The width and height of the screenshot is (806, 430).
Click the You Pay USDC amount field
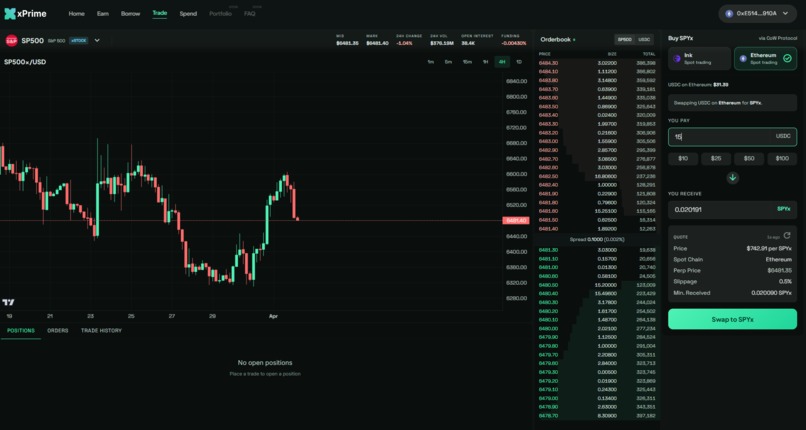tap(732, 137)
